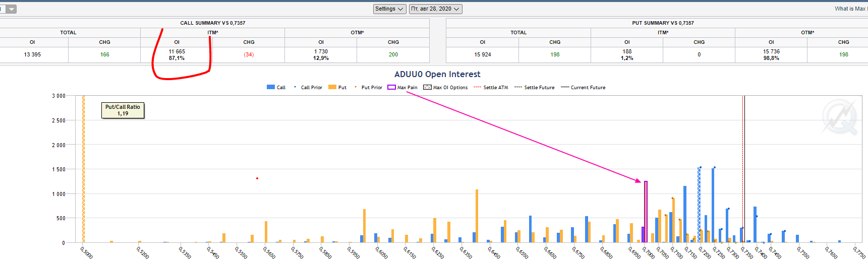This screenshot has height=265, width=868.
Task: Click the 0,5000 strike axis label
Action: click(x=87, y=252)
